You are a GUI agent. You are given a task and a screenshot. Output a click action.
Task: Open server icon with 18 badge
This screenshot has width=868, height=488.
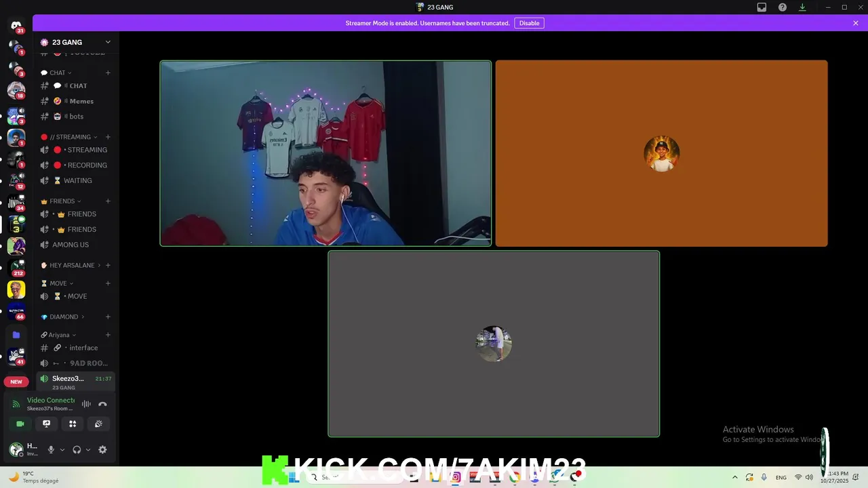pos(16,90)
